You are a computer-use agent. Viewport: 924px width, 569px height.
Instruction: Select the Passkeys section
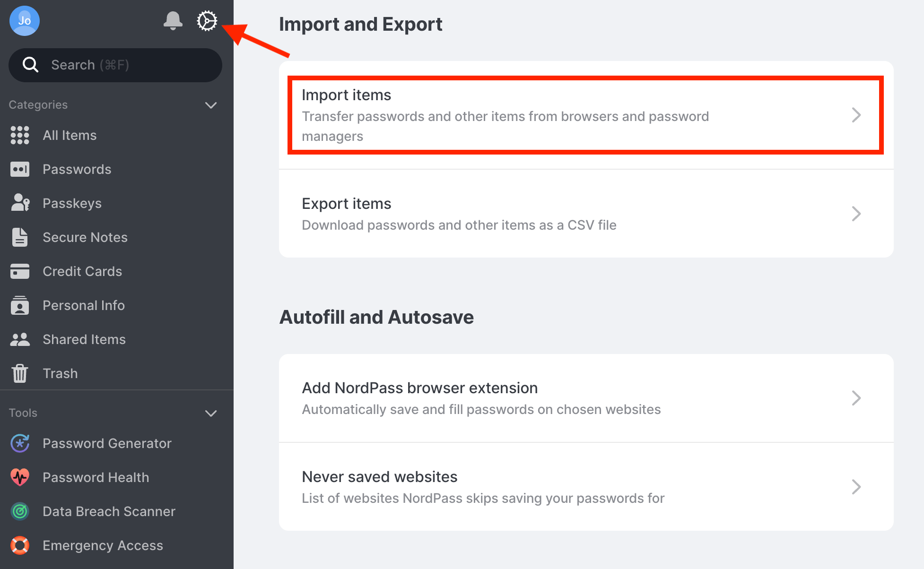[72, 203]
